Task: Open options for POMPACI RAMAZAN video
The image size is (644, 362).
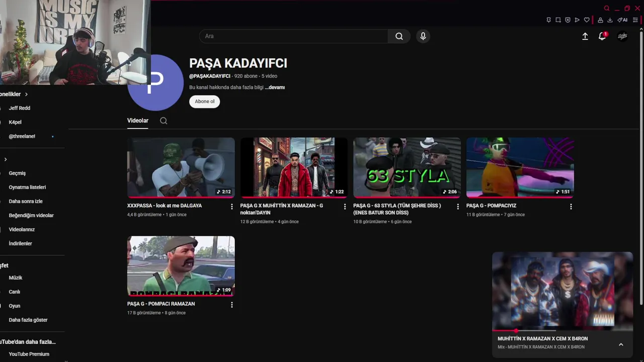Action: [232, 305]
